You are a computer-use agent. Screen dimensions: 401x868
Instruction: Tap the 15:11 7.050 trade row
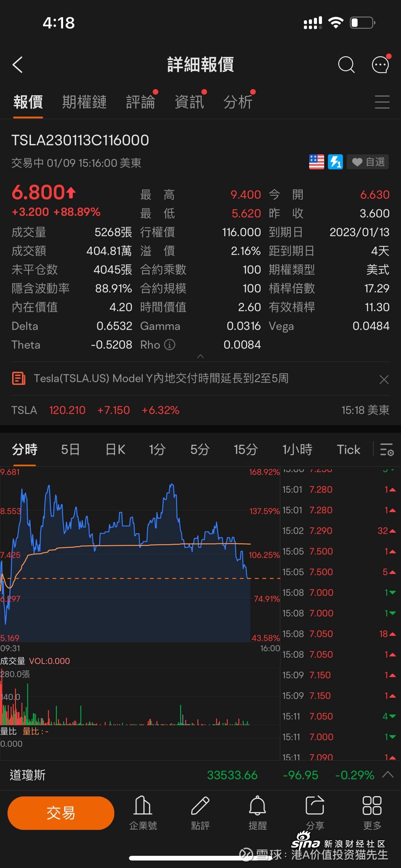coord(339,716)
